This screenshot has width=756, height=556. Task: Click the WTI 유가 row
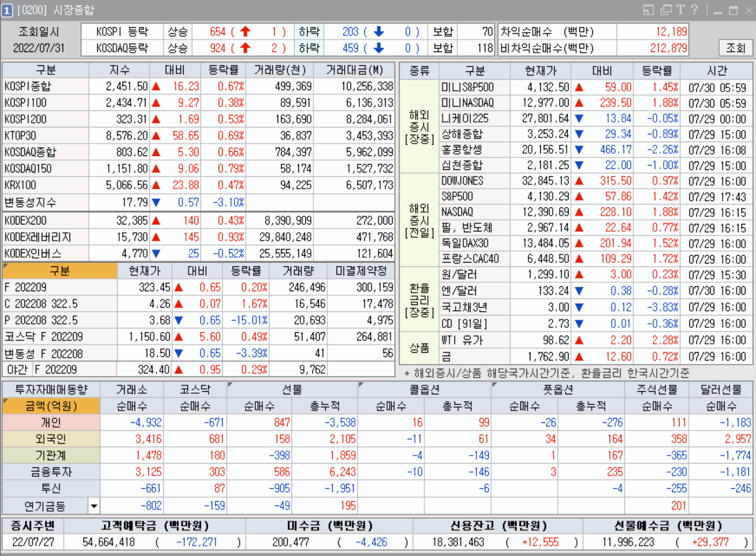pyautogui.click(x=595, y=340)
